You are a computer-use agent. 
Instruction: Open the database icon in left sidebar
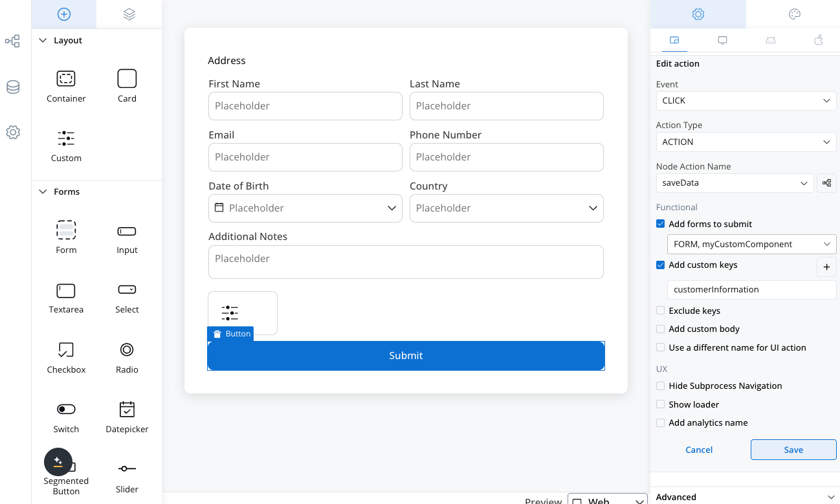[13, 87]
